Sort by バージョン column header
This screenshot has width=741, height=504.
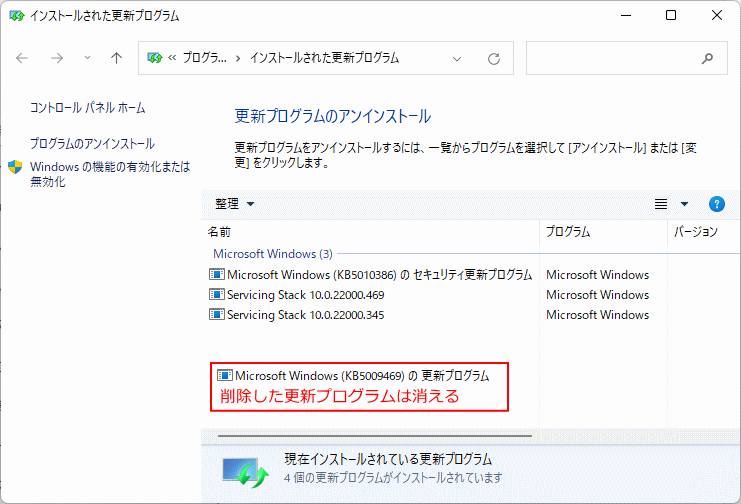(704, 232)
